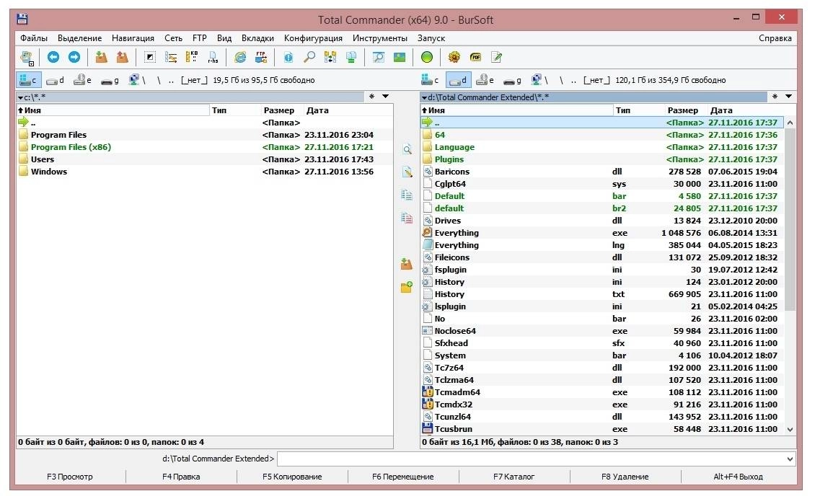Image resolution: width=815 pixels, height=504 pixels.
Task: Open the Справка menu
Action: coord(775,38)
